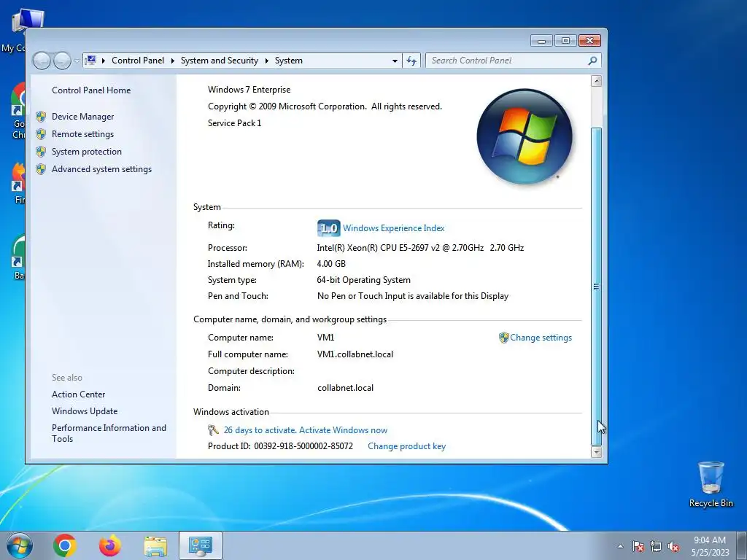Viewport: 747px width, 560px height.
Task: Select Control Panel in the breadcrumb
Action: [x=138, y=61]
